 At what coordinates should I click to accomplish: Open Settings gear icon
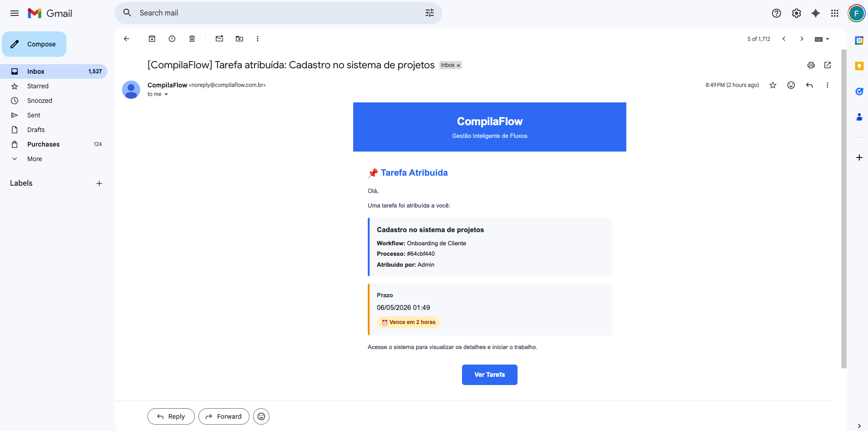[x=797, y=13]
